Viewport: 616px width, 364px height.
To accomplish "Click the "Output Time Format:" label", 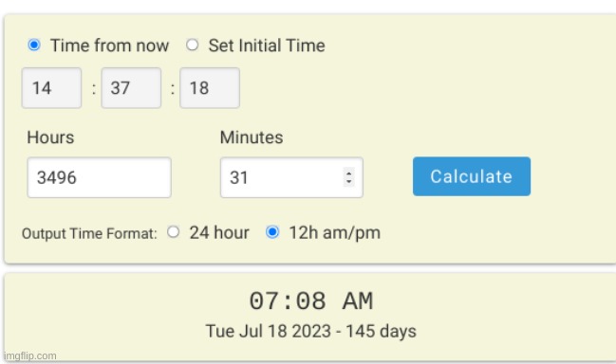I will click(89, 234).
